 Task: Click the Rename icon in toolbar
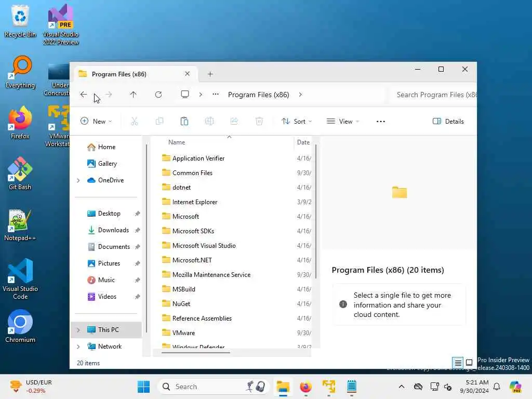209,121
